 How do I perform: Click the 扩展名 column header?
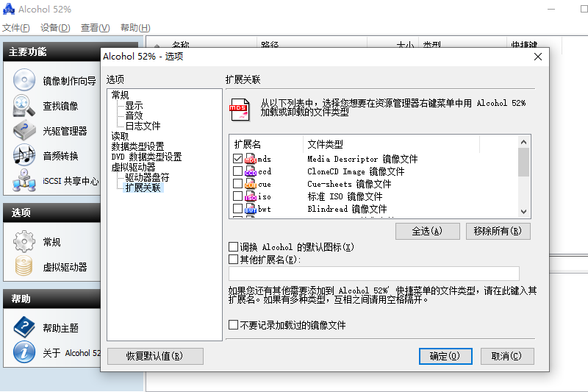click(266, 144)
